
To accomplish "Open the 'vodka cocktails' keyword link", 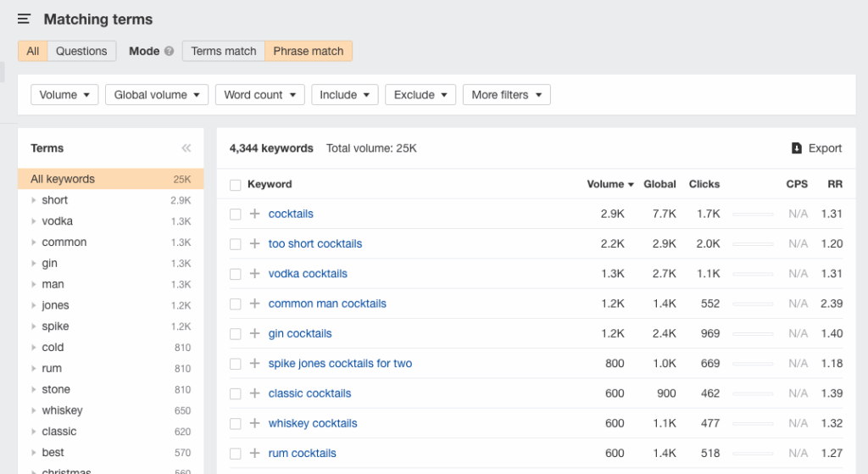I will (308, 274).
